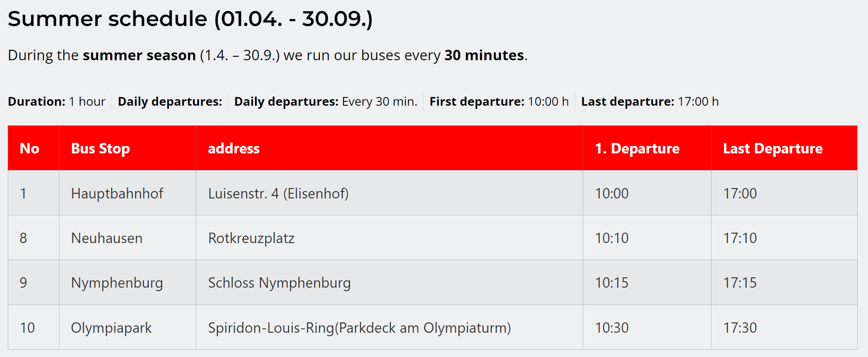Viewport: 868px width, 357px height.
Task: Select the Hauptbahnhof bus stop cell
Action: click(x=117, y=194)
